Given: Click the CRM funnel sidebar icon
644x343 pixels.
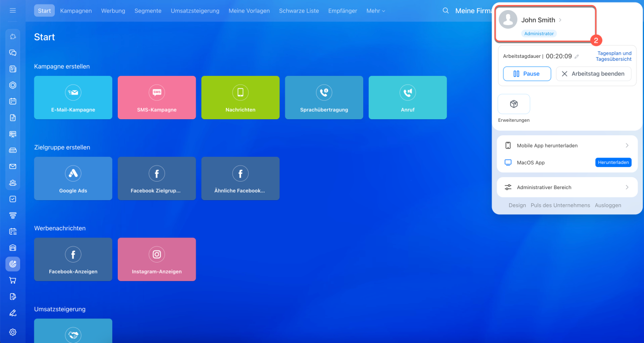Looking at the screenshot, I should click(13, 215).
